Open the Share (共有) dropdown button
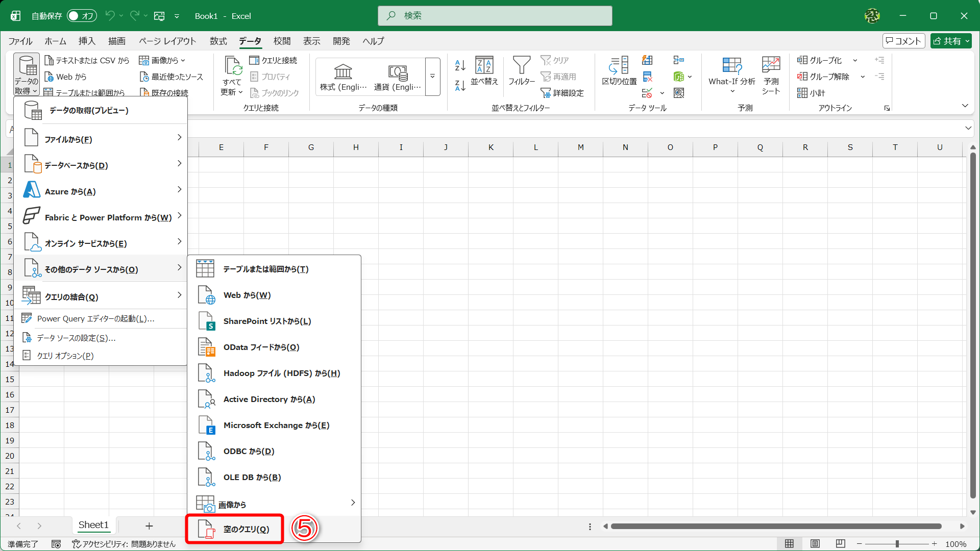980x551 pixels. 950,41
